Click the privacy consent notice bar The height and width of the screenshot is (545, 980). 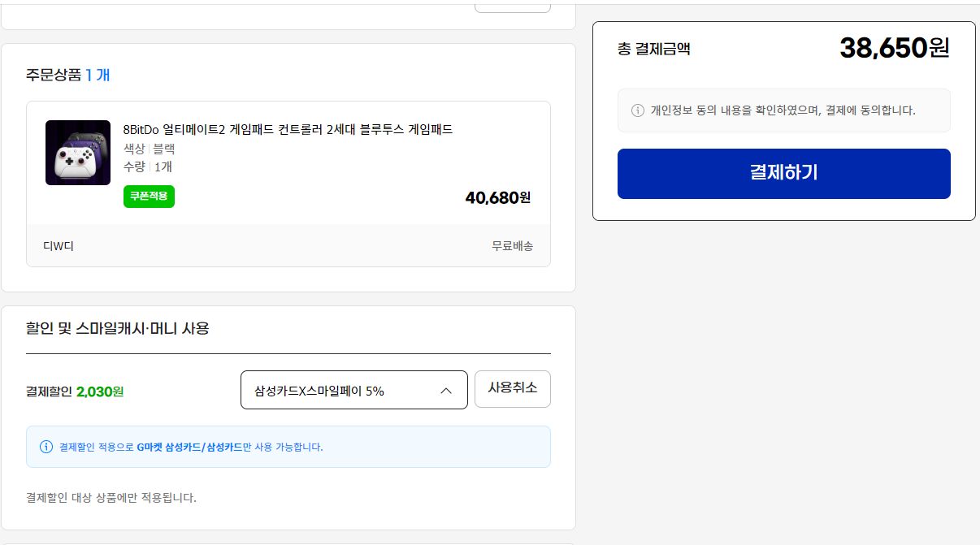(784, 110)
